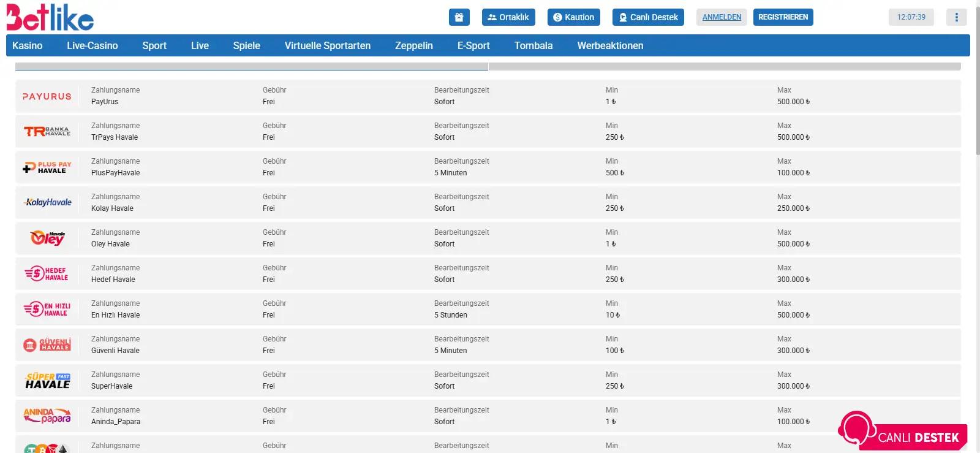Open the gift box bonus icon
The image size is (980, 453).
[459, 17]
